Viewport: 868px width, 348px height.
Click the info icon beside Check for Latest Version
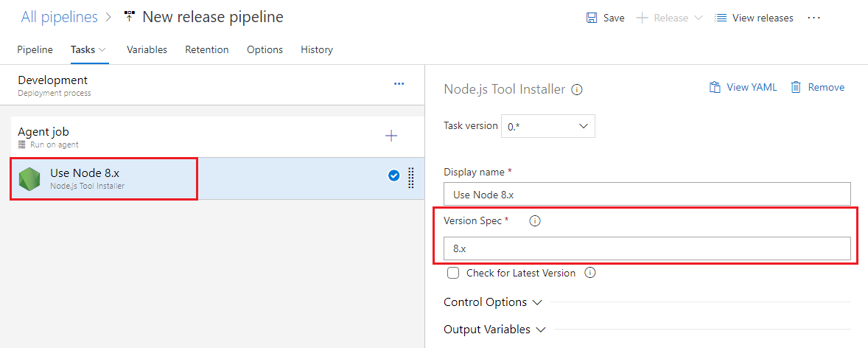point(589,273)
